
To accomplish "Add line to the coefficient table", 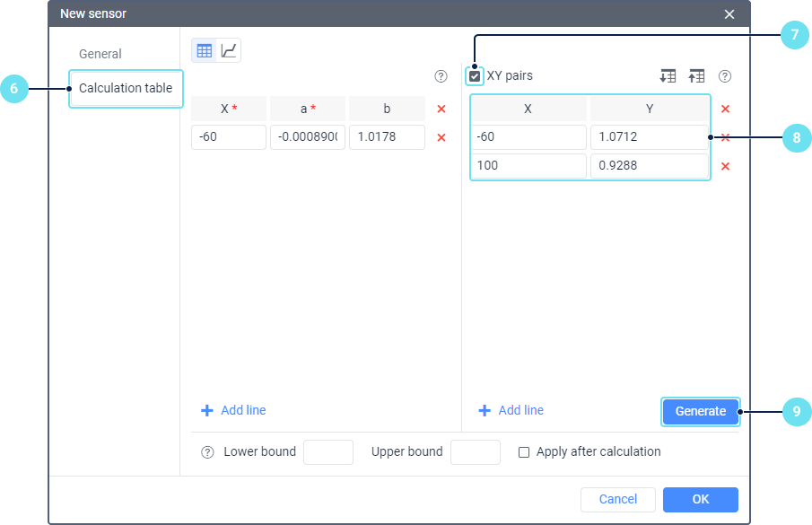I will coord(233,410).
